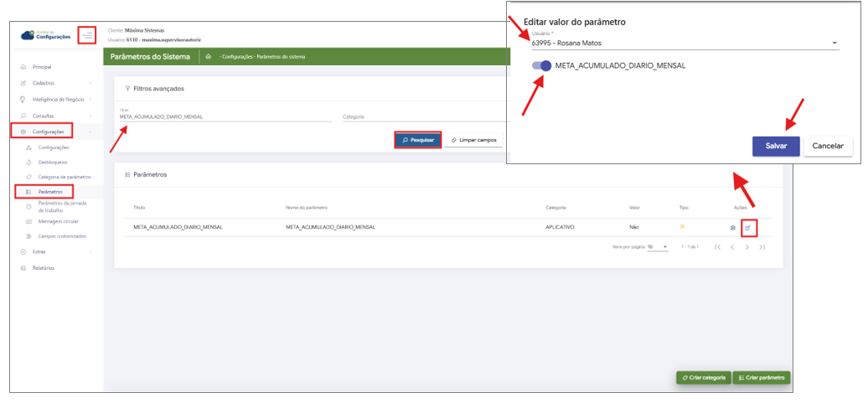Go to next page of results
The height and width of the screenshot is (403, 868).
pos(747,247)
